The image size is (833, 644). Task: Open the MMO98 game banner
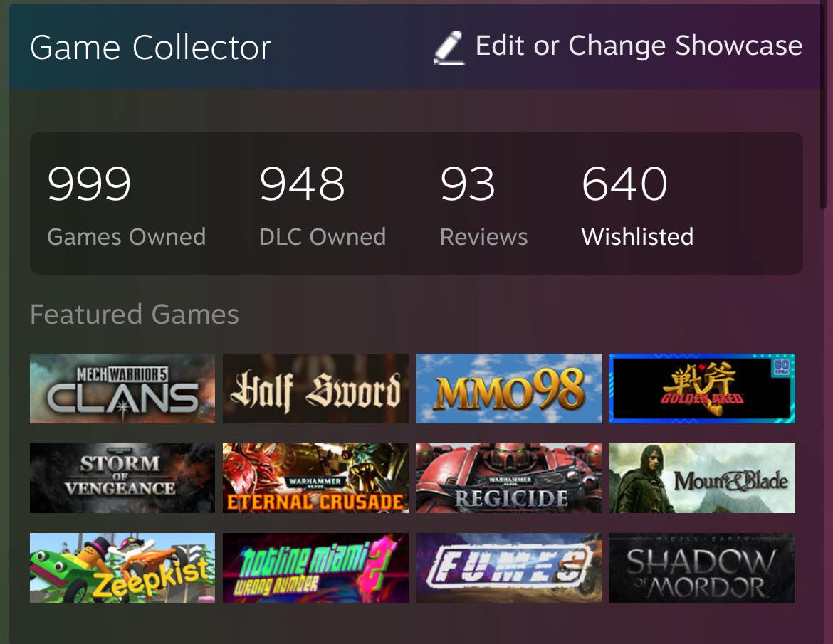coord(509,389)
